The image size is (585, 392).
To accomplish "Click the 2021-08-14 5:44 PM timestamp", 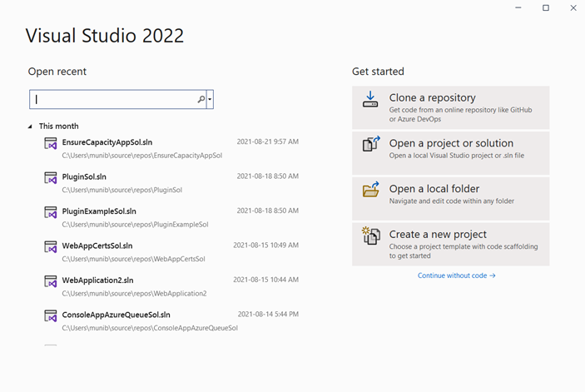I will coord(268,314).
